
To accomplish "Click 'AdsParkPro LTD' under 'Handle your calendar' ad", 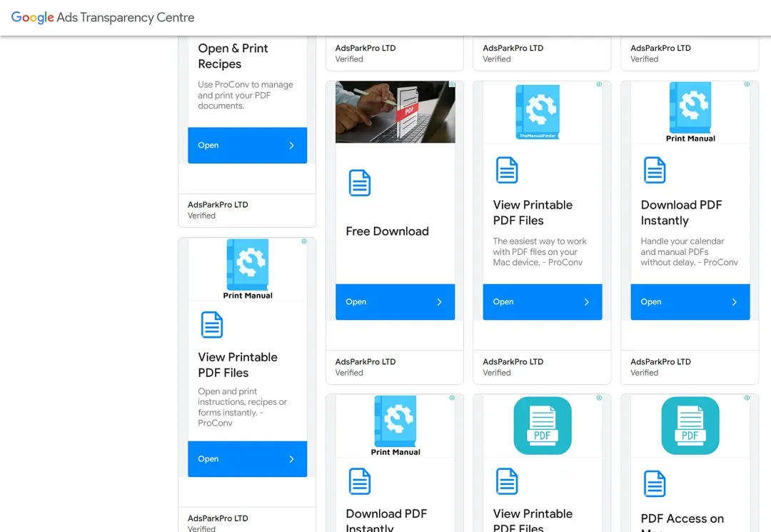I will [x=660, y=362].
